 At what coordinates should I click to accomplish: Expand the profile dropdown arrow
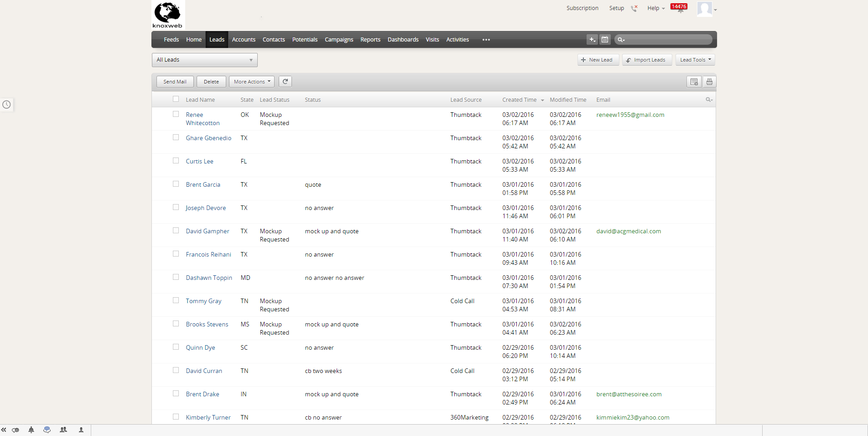(x=715, y=10)
